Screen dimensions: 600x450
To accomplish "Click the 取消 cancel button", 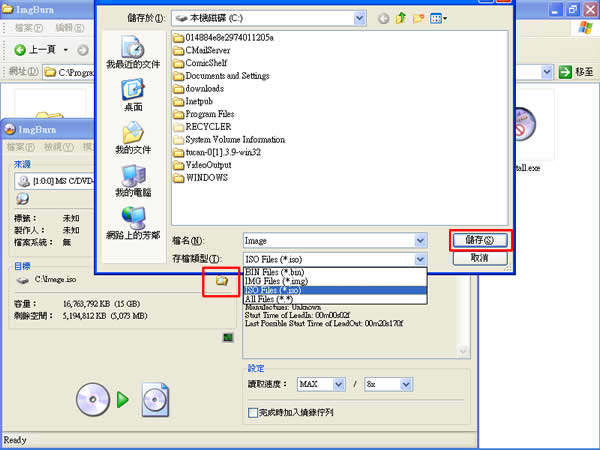I will click(x=480, y=258).
